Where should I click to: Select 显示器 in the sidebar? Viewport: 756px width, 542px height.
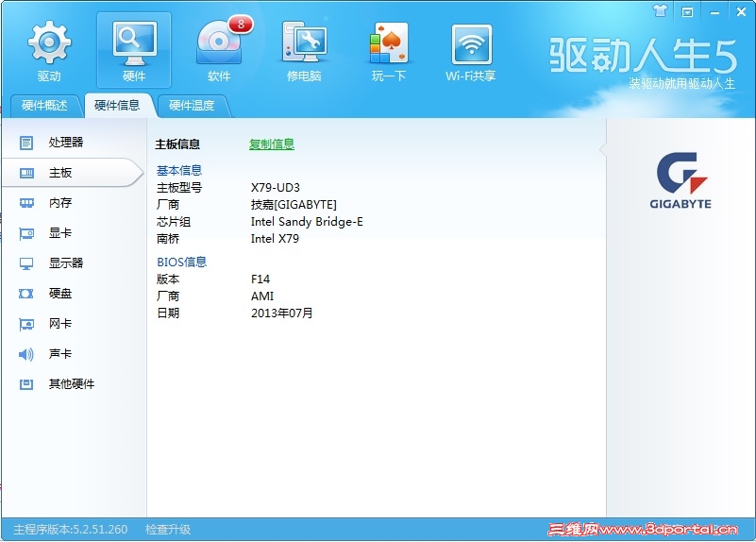66,263
